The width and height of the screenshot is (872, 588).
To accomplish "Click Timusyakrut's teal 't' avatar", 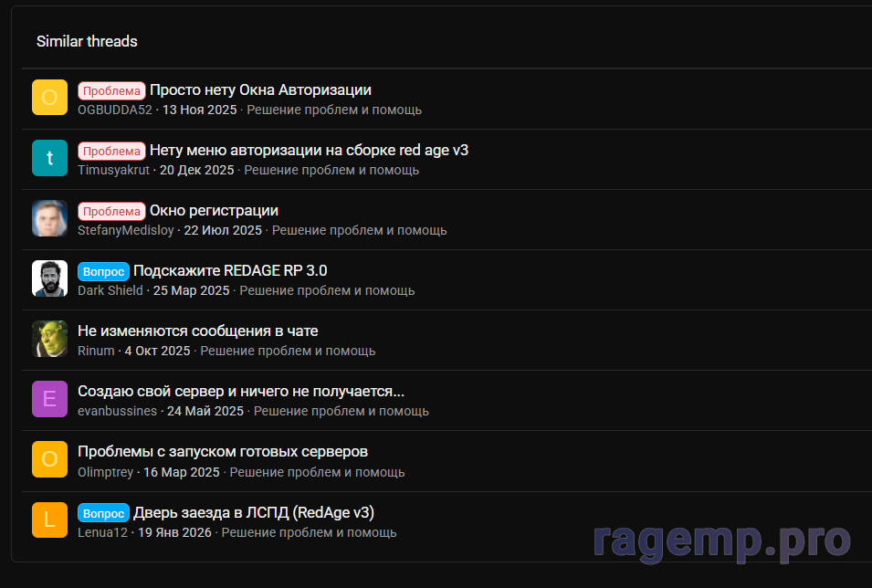I will (49, 158).
